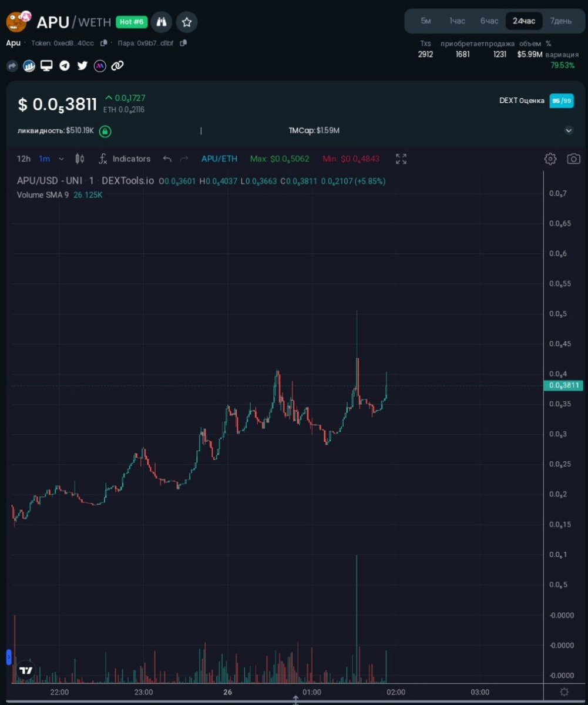
Task: Open the chart settings gear
Action: tap(550, 159)
